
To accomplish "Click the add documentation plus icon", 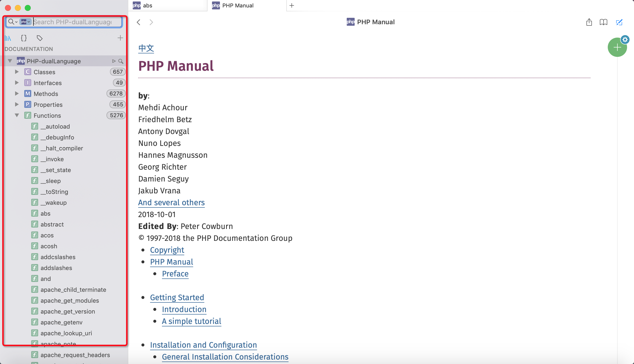I will (120, 38).
